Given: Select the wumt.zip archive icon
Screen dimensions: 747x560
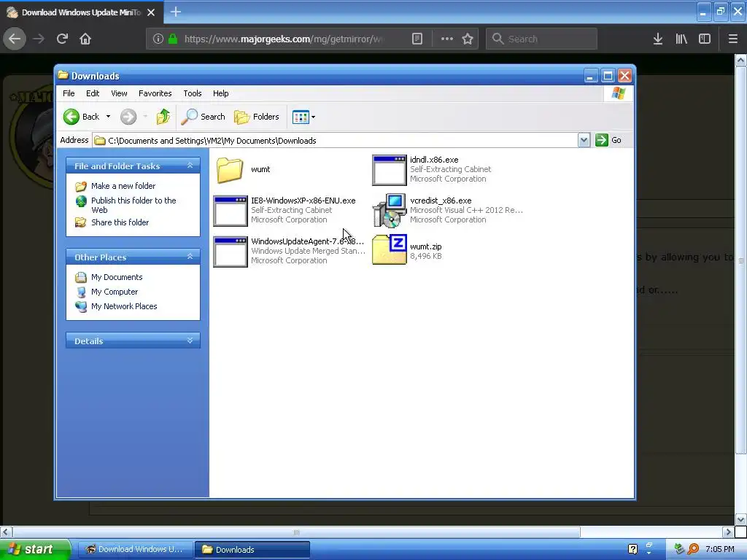Looking at the screenshot, I should click(390, 249).
